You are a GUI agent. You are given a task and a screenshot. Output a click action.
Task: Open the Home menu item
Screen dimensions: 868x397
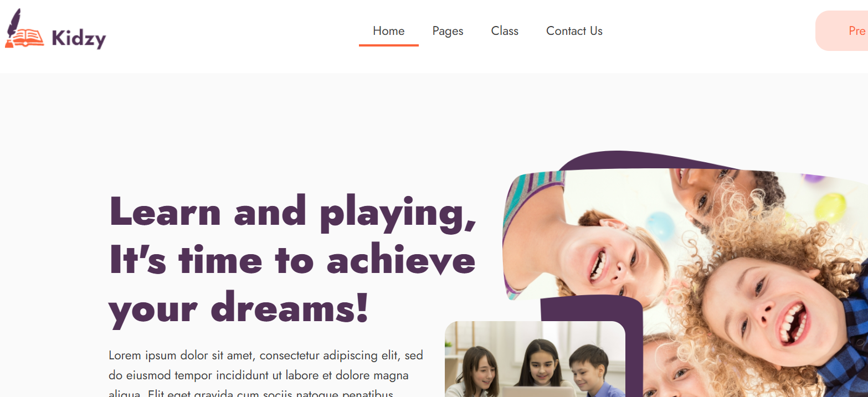pyautogui.click(x=389, y=31)
